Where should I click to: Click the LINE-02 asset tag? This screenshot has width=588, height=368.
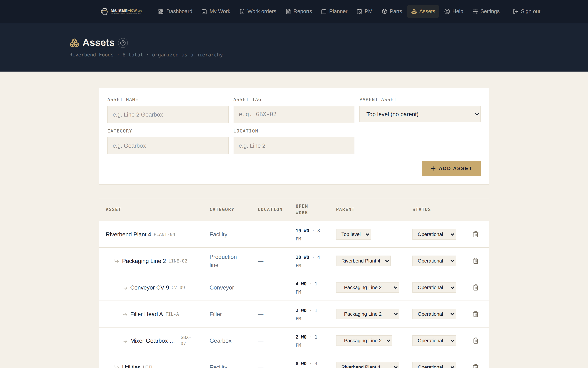tap(178, 261)
